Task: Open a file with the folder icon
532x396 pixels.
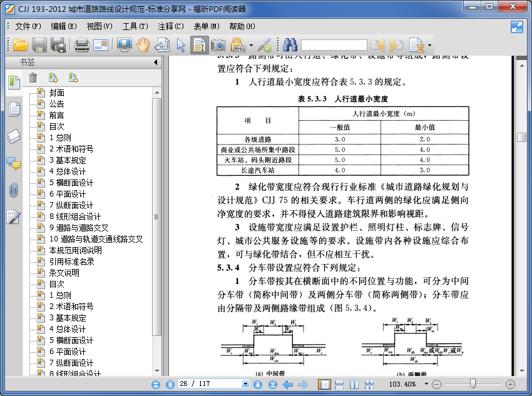Action: (21, 45)
